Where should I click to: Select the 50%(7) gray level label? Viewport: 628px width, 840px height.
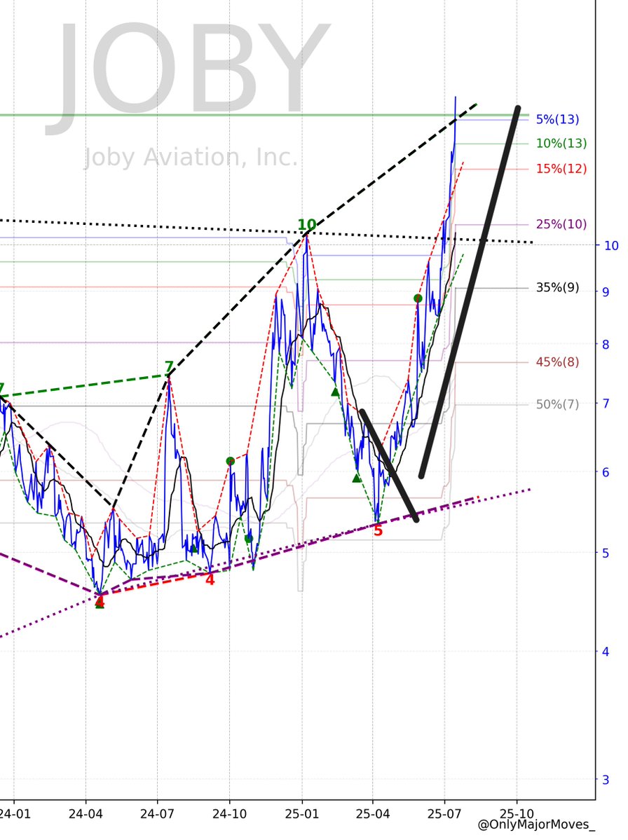click(557, 404)
